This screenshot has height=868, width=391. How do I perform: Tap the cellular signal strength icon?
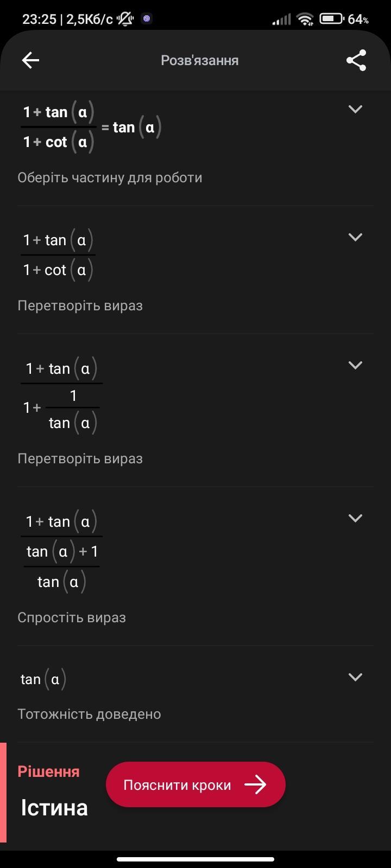pos(281,20)
